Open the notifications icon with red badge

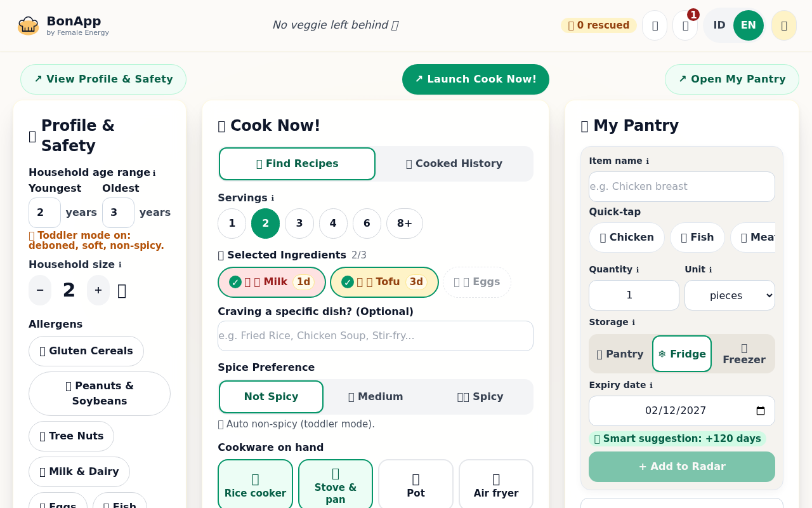coord(685,25)
